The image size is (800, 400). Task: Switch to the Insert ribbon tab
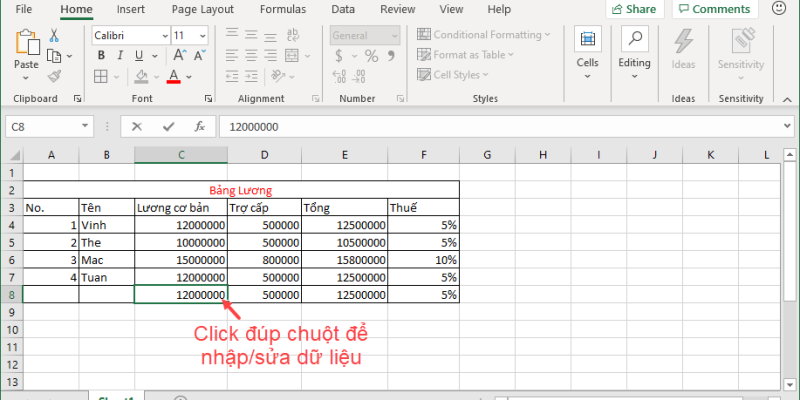click(128, 9)
